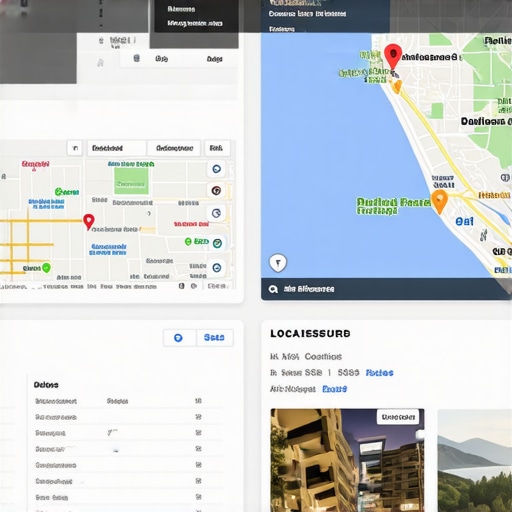Click the faint gray icon left of the top white strip

pyautogui.click(x=100, y=63)
